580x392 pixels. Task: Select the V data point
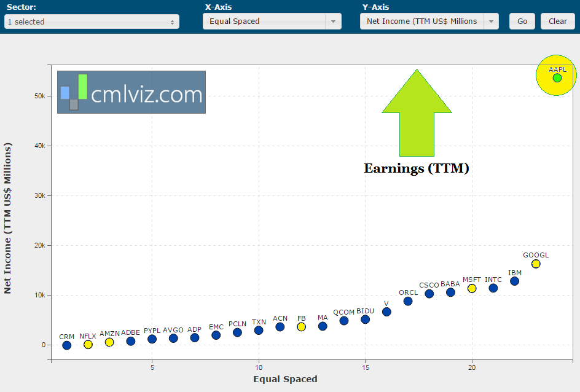coord(386,312)
